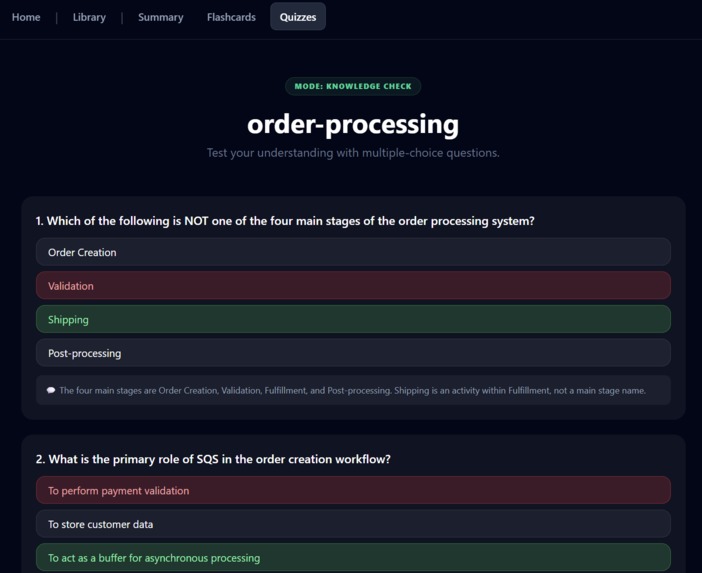
Task: Open the Home page link
Action: (26, 17)
